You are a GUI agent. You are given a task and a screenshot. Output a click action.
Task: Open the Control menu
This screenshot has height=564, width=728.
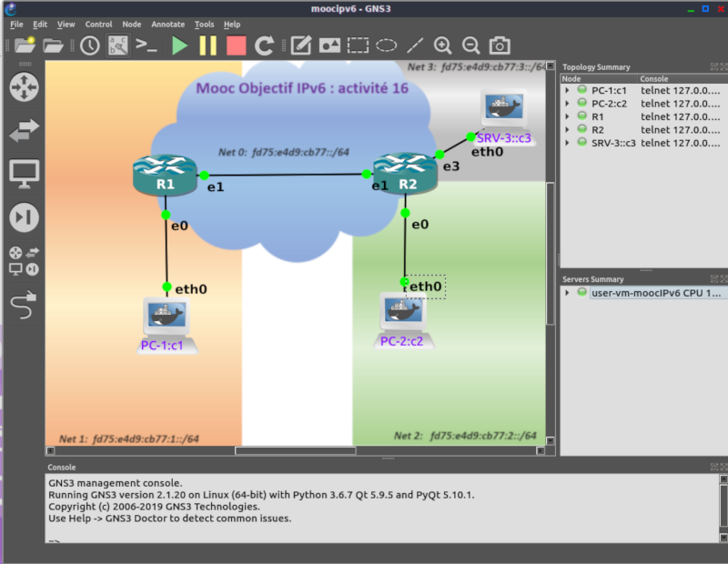click(98, 25)
